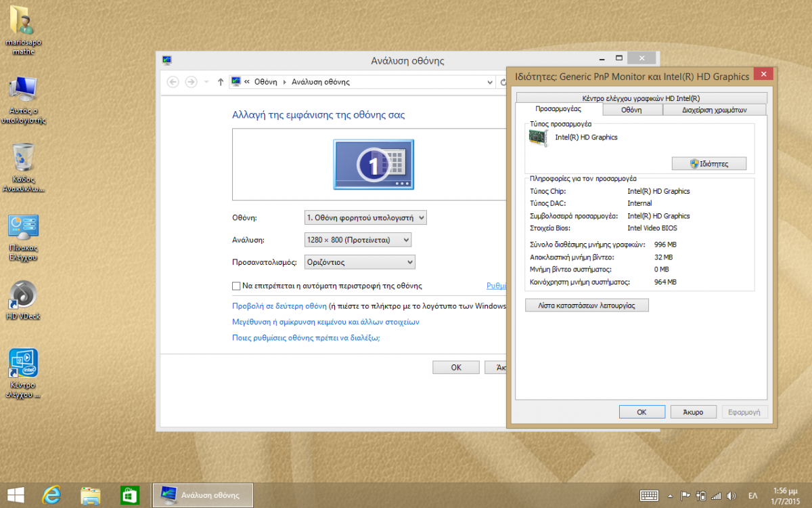Open the touch keyboard tray icon

(x=649, y=495)
